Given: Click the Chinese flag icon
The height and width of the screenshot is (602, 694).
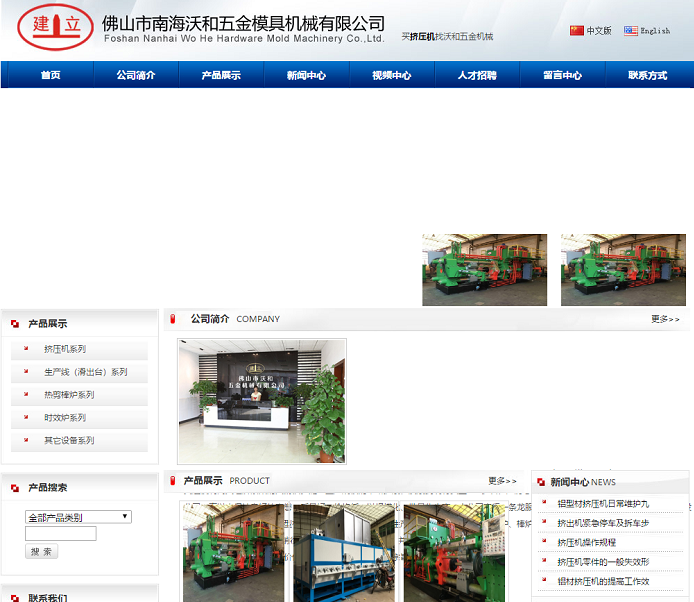Looking at the screenshot, I should click(x=576, y=31).
